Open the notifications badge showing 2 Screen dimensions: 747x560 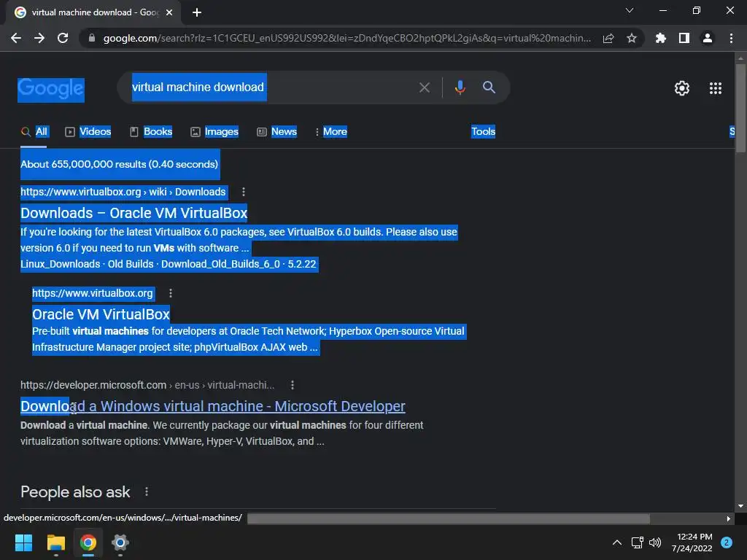click(x=727, y=542)
